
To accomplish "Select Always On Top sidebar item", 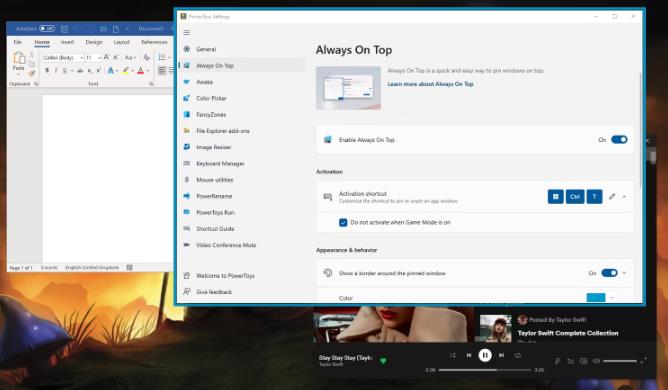I will click(242, 66).
